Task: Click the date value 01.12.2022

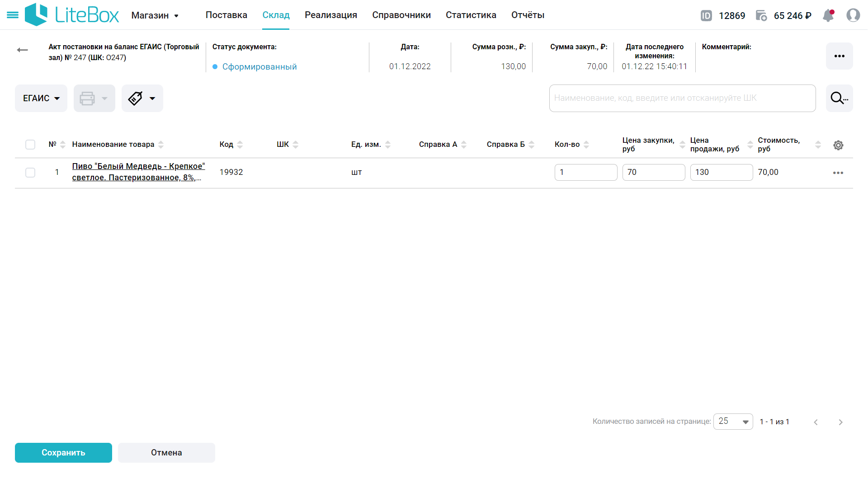Action: click(410, 66)
